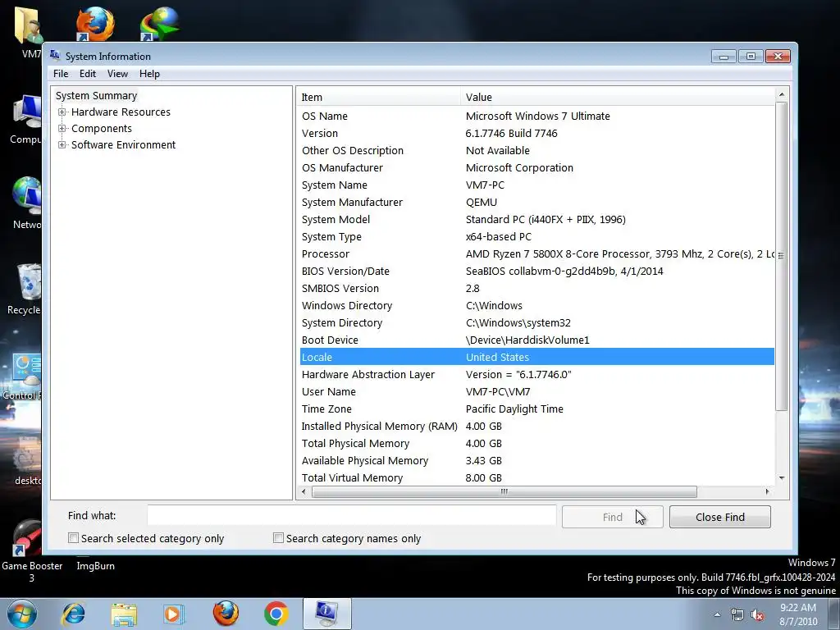840x630 pixels.
Task: Click the Find button
Action: point(612,517)
